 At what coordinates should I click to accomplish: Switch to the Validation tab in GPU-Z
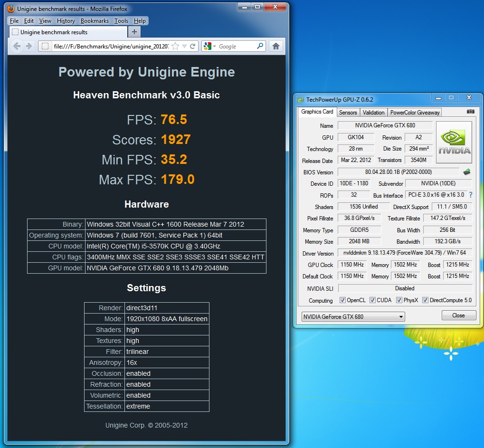373,113
